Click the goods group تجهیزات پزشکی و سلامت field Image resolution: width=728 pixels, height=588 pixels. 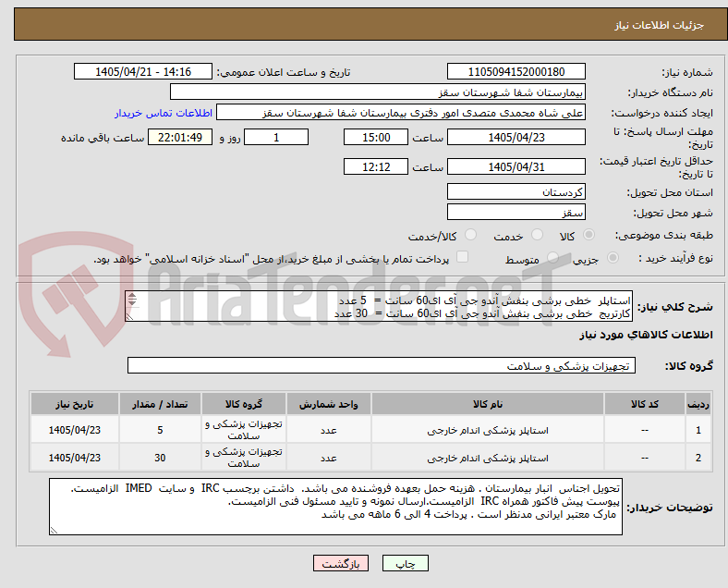(382, 365)
